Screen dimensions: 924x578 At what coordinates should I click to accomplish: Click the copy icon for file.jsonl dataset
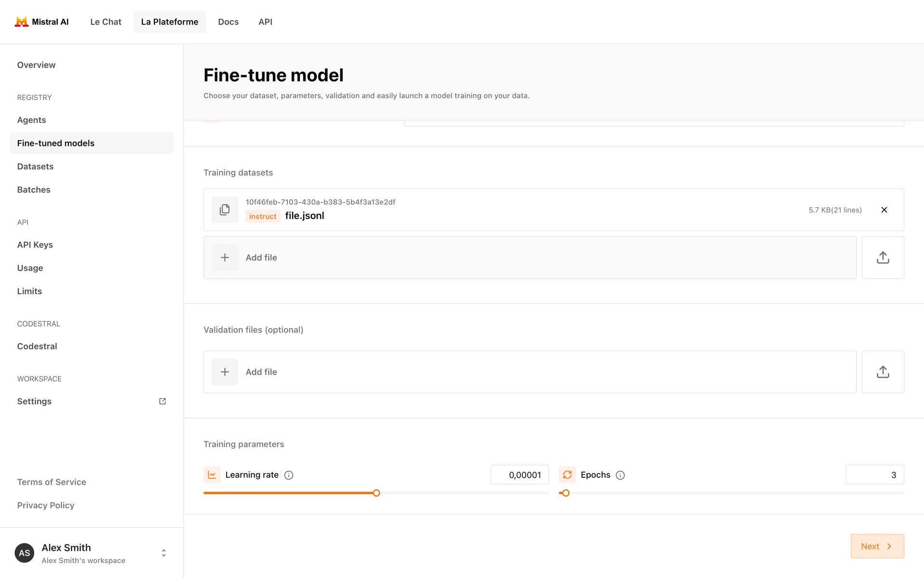coord(225,210)
